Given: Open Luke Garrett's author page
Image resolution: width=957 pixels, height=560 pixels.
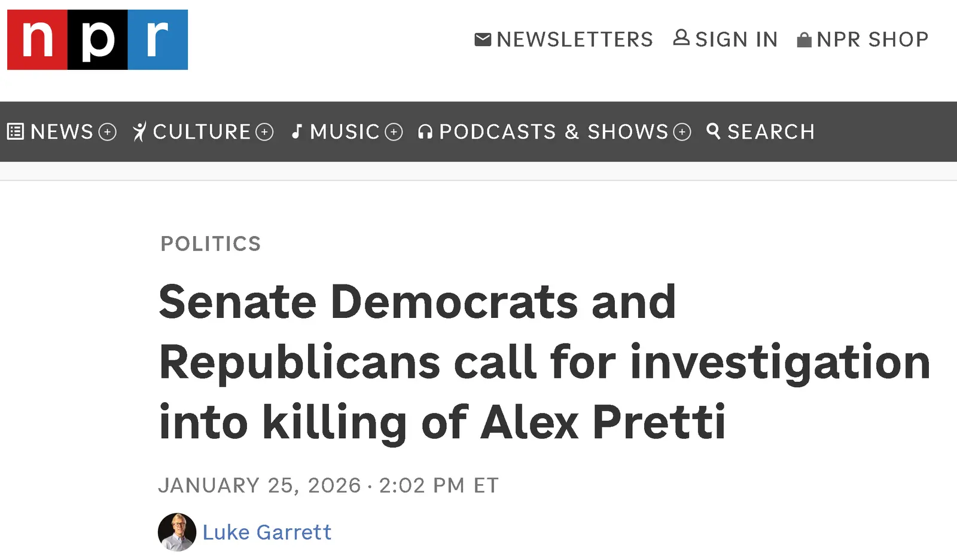Looking at the screenshot, I should click(267, 532).
